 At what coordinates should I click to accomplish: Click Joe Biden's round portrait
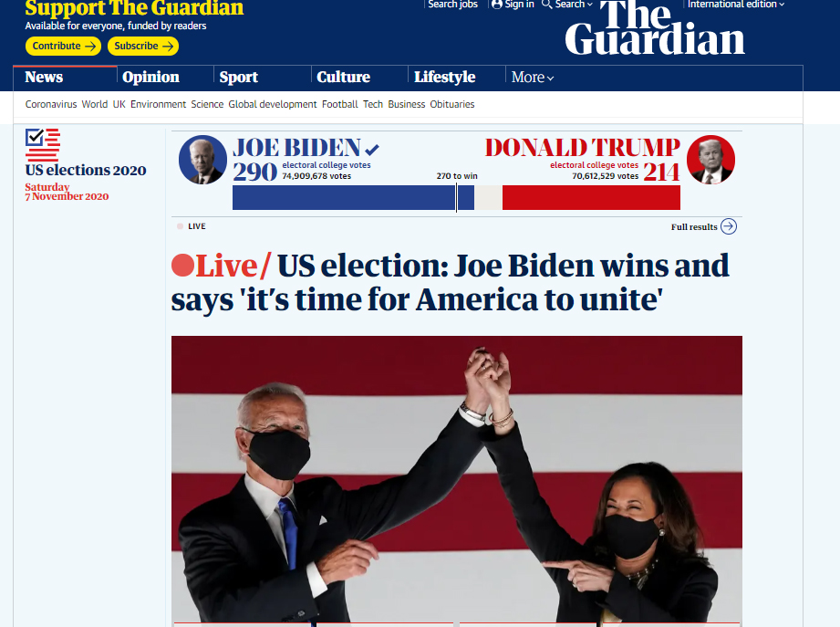pos(202,160)
